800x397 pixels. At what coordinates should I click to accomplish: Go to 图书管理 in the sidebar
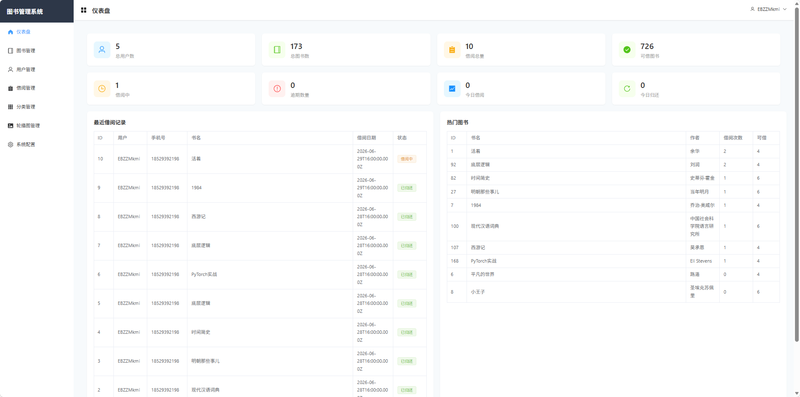click(37, 51)
